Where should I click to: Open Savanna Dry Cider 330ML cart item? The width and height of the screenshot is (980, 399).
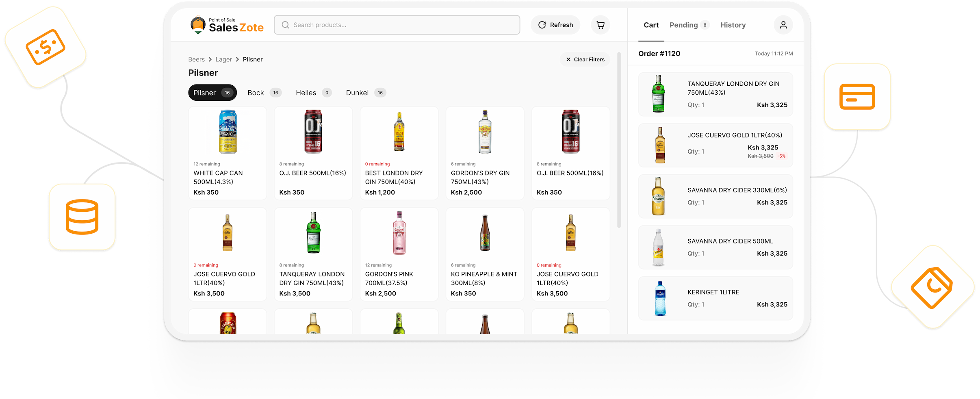pos(715,196)
